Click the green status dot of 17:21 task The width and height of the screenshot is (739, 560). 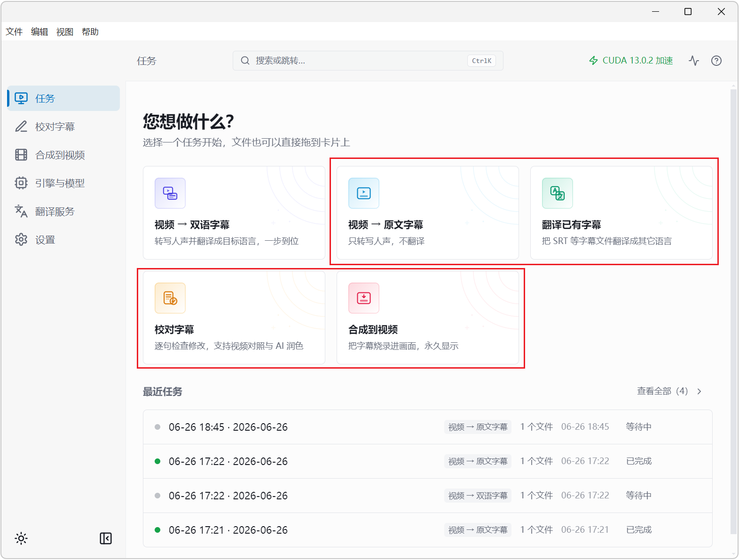(157, 530)
